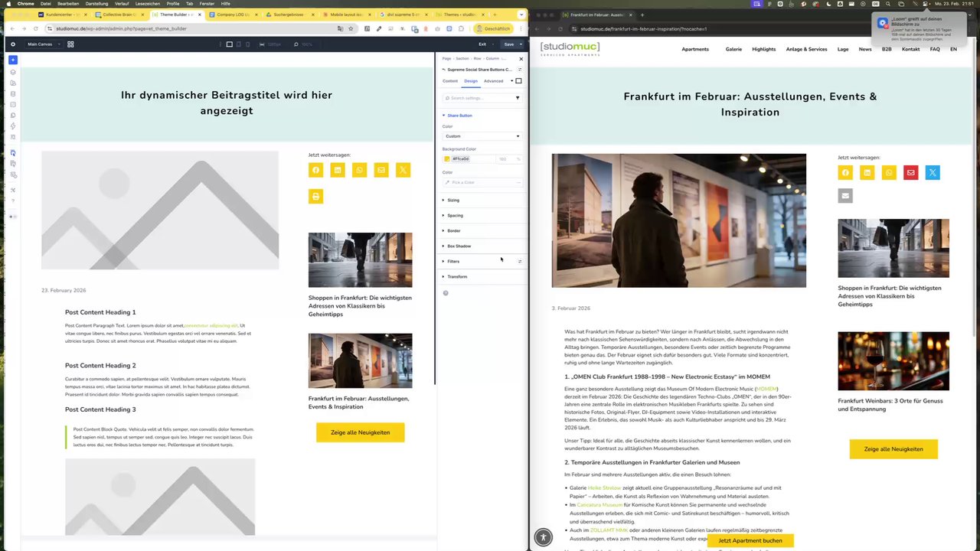This screenshot has width=980, height=551.
Task: Click the print share icon in the builder preview
Action: pos(315,197)
